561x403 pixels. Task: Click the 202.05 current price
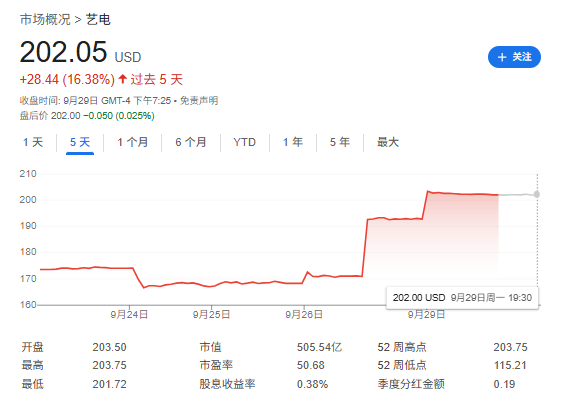[63, 53]
